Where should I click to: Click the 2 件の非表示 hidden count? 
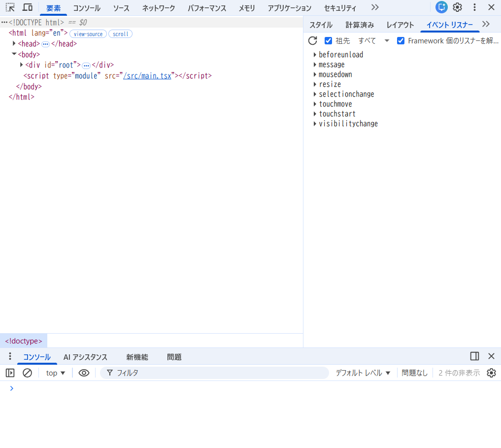click(459, 373)
